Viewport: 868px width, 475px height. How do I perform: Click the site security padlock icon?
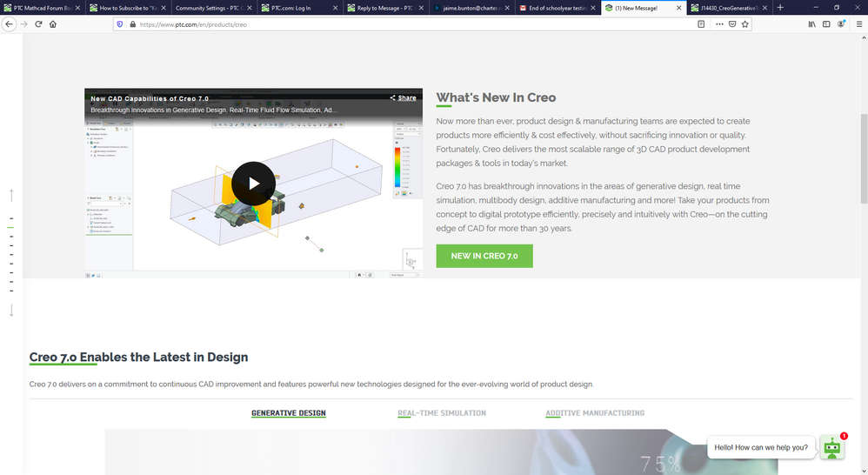[x=132, y=24]
